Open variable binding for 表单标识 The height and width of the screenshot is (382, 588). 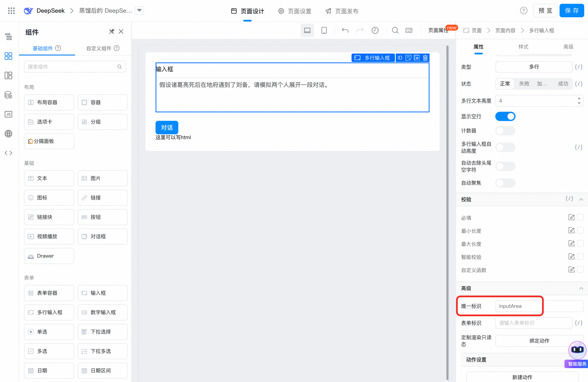(579, 323)
